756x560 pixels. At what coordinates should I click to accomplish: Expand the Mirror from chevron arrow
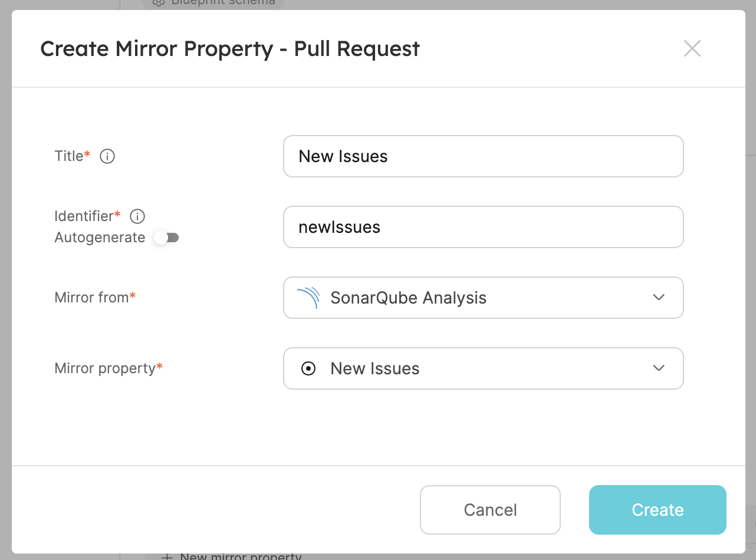[659, 298]
